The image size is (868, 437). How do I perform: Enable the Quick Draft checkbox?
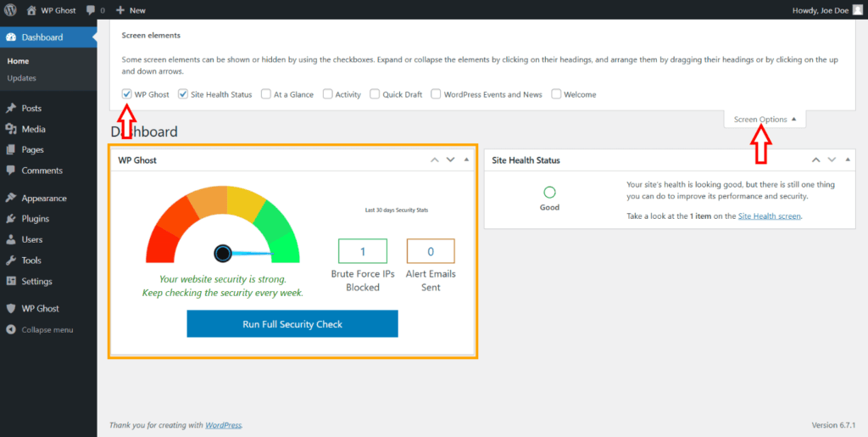pos(375,94)
